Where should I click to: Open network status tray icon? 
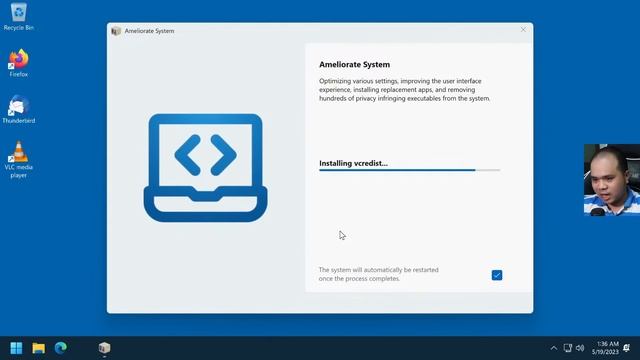click(567, 348)
